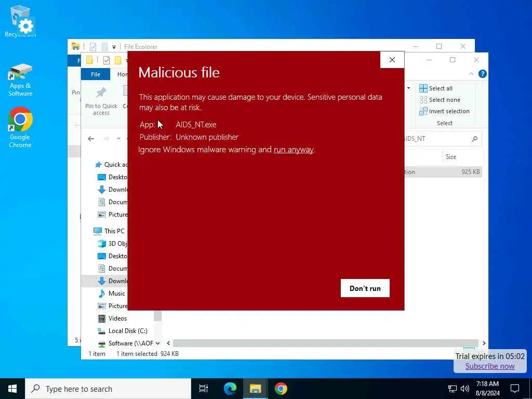
Task: Click the rear File Explorer window title
Action: 141,47
